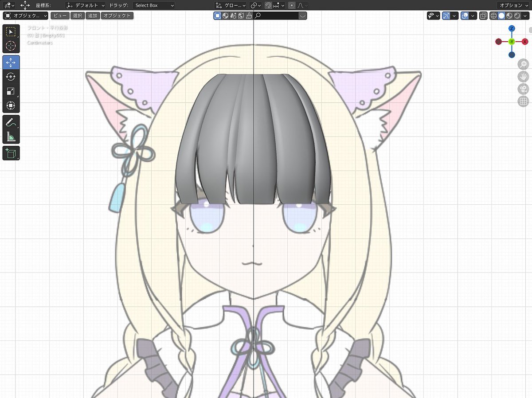Toggle X-ray viewport mode
The height and width of the screenshot is (398, 532).
pyautogui.click(x=483, y=16)
